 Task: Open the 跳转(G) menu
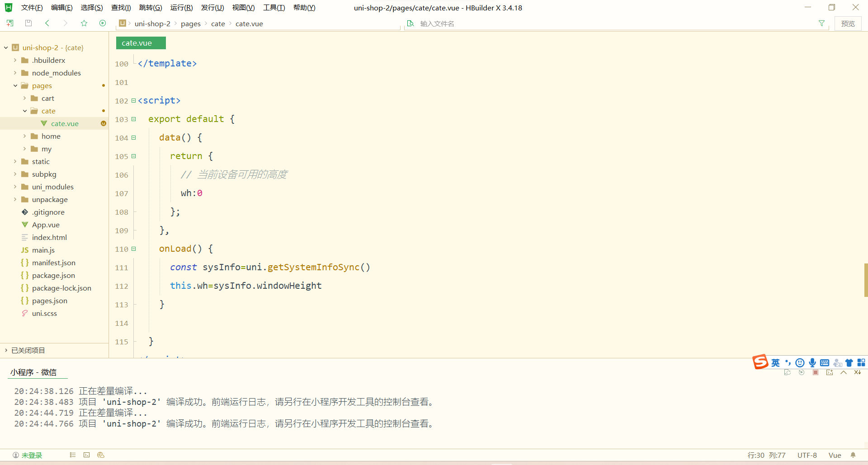point(151,8)
